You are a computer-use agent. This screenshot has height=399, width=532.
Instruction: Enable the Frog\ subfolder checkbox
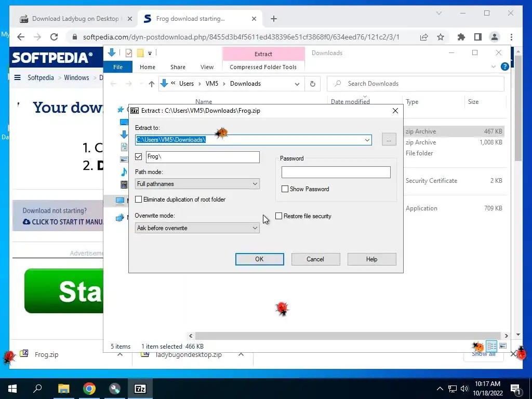[x=138, y=156]
